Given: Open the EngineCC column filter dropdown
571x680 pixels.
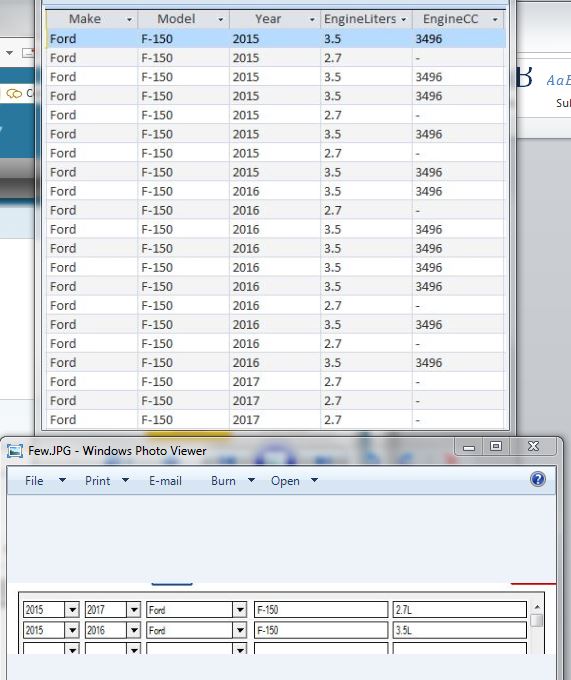Looking at the screenshot, I should pyautogui.click(x=495, y=20).
